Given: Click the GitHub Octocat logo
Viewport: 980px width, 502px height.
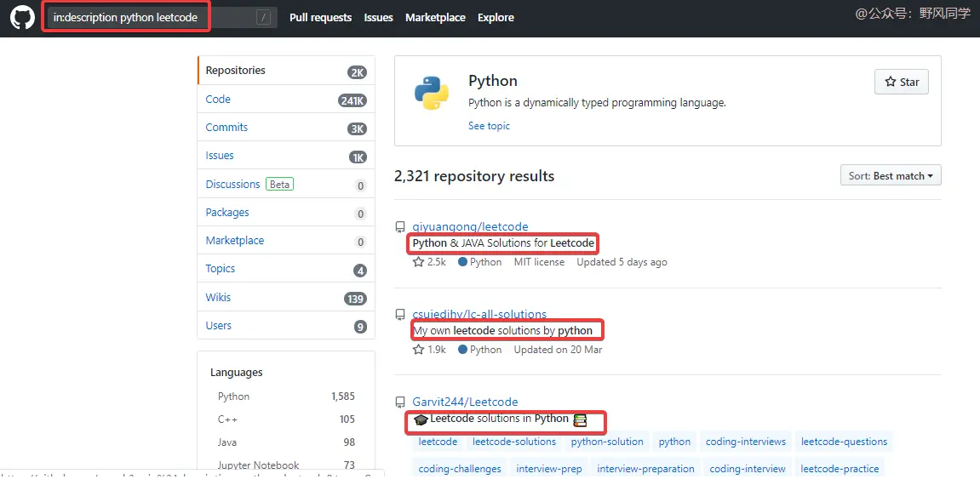Looking at the screenshot, I should coord(22,17).
